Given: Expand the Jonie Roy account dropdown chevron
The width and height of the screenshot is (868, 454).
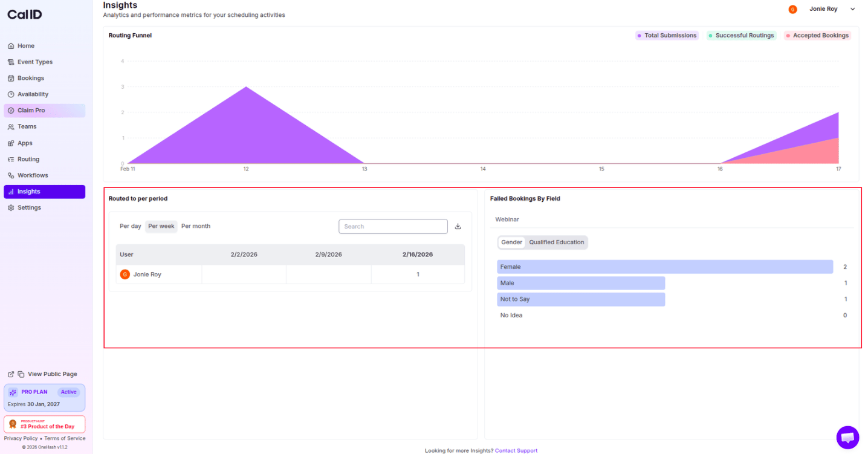Looking at the screenshot, I should click(x=853, y=9).
